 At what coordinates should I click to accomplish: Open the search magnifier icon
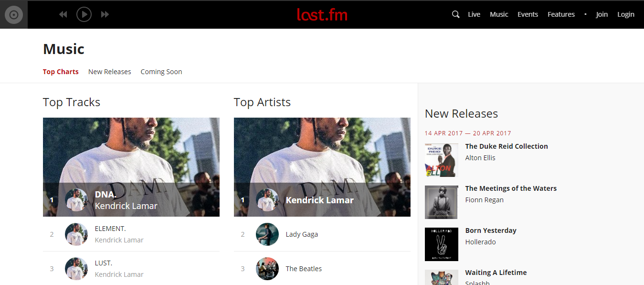coord(456,14)
